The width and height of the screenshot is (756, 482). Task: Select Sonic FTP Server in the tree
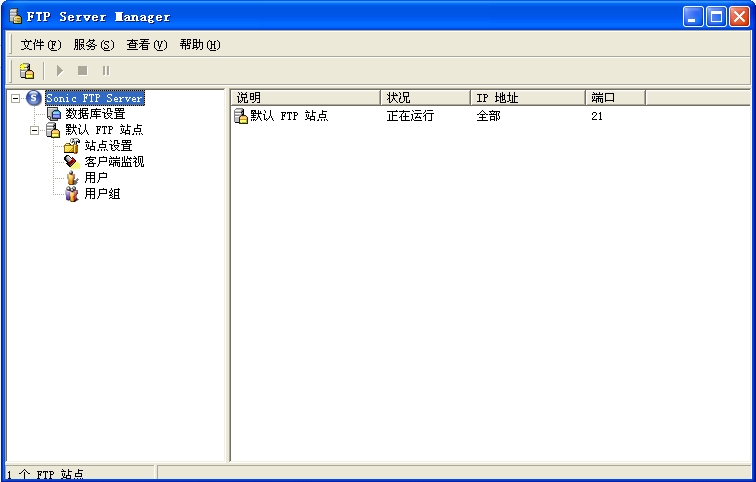point(94,98)
